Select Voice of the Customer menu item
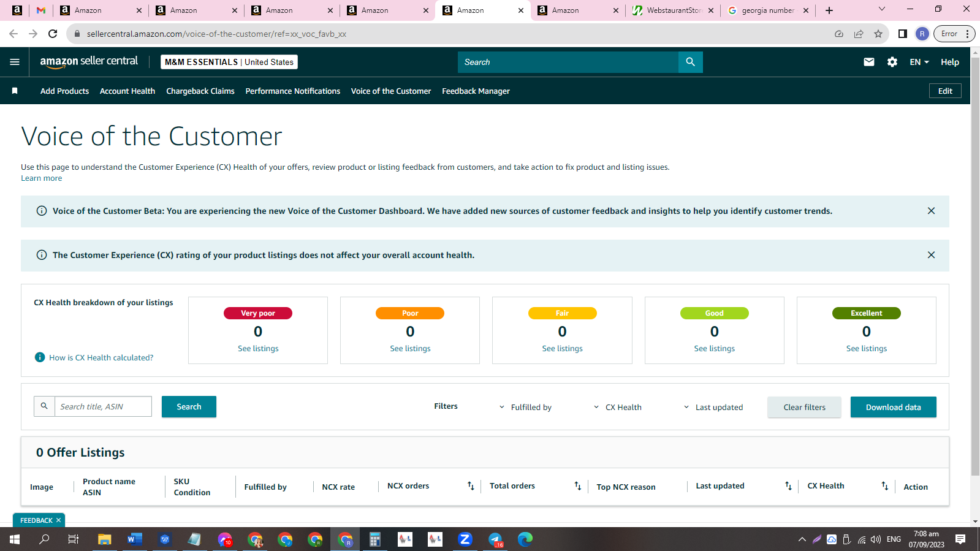This screenshot has width=980, height=551. (391, 91)
